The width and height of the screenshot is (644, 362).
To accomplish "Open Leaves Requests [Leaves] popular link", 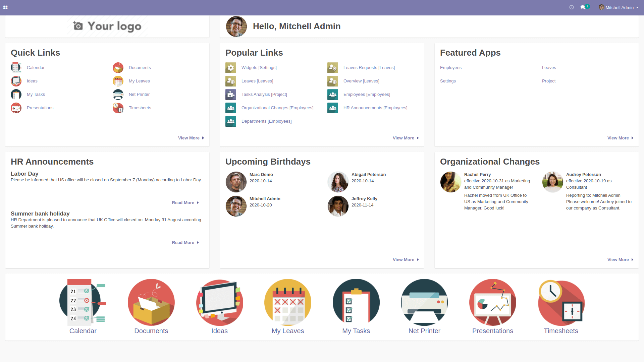I will (369, 68).
